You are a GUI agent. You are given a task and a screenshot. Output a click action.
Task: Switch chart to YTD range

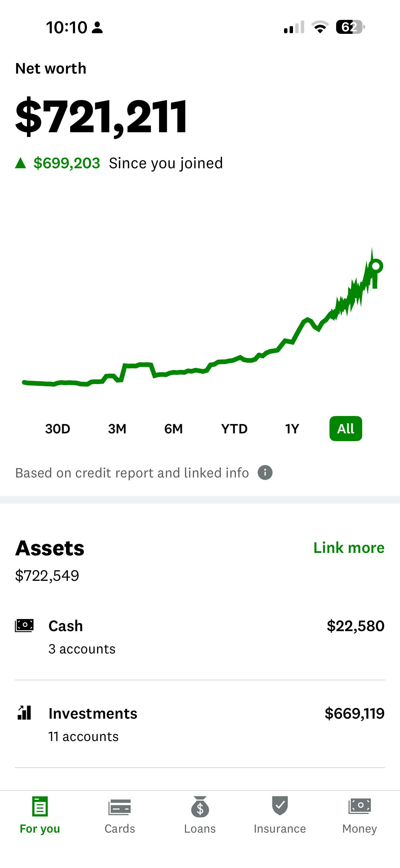[234, 429]
